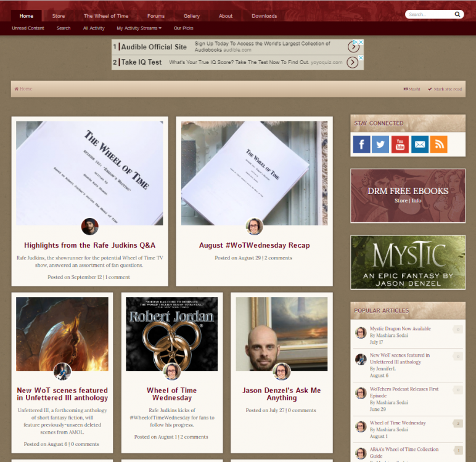
Task: Open ABAA's Wheel of Time Collection Guide link
Action: click(x=404, y=453)
